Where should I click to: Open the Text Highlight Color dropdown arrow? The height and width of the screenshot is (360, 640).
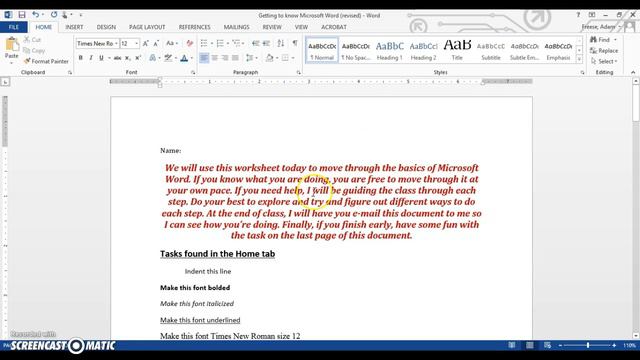(x=176, y=58)
